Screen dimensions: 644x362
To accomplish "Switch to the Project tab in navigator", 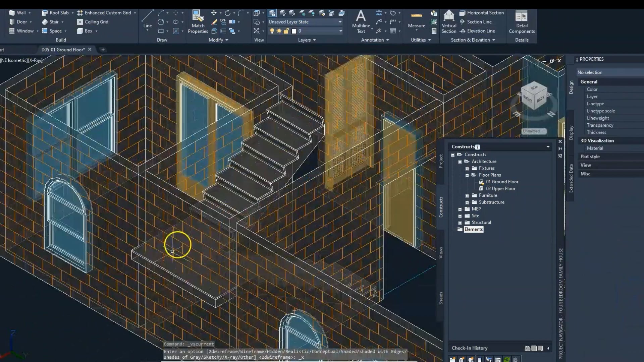I will click(x=441, y=161).
